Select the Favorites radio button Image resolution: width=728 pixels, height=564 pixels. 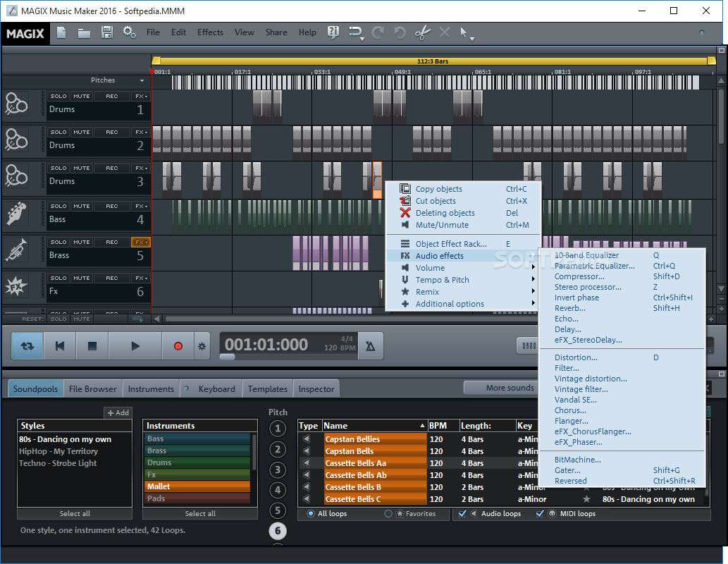(388, 513)
